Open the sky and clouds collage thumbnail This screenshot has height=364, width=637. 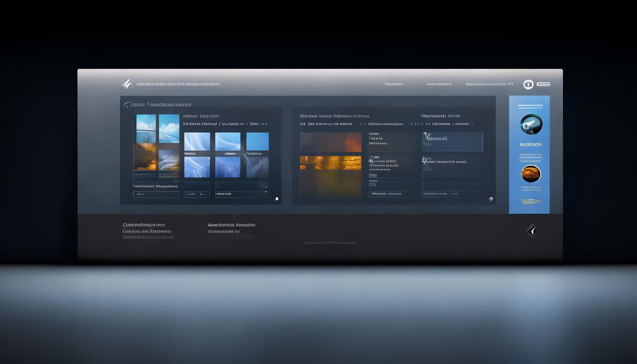[157, 142]
